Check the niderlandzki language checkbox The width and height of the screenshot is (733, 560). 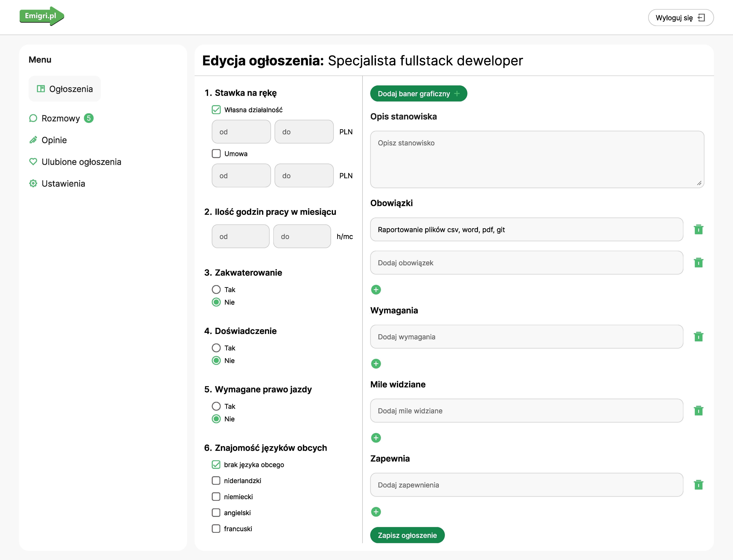(x=216, y=481)
